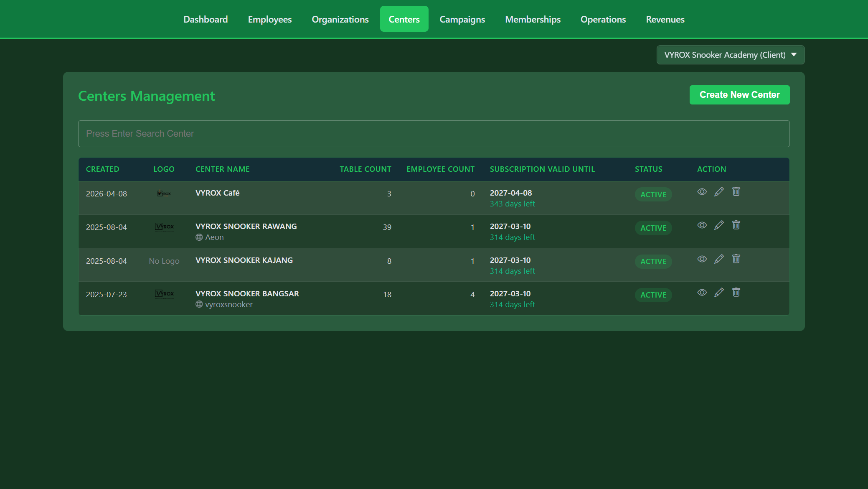This screenshot has width=868, height=489.
Task: Click the STATUS column header
Action: pyautogui.click(x=648, y=169)
